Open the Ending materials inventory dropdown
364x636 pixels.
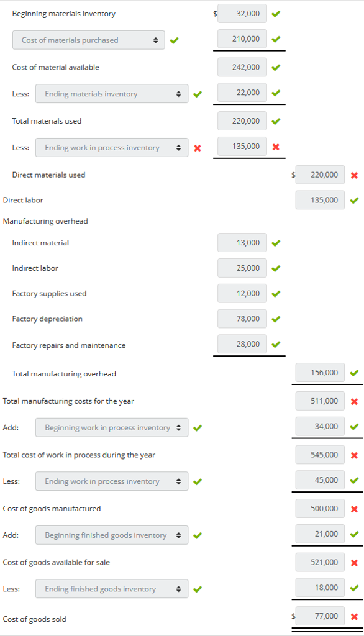pos(112,93)
